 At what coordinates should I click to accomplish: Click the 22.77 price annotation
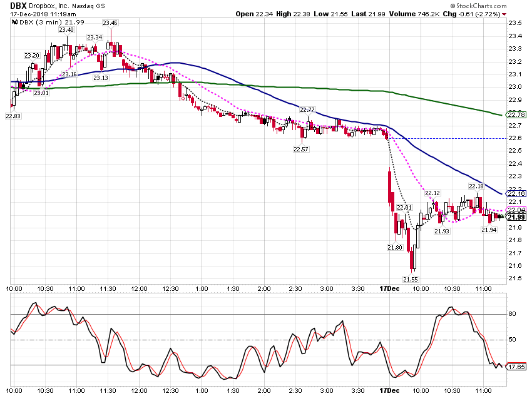click(x=307, y=110)
